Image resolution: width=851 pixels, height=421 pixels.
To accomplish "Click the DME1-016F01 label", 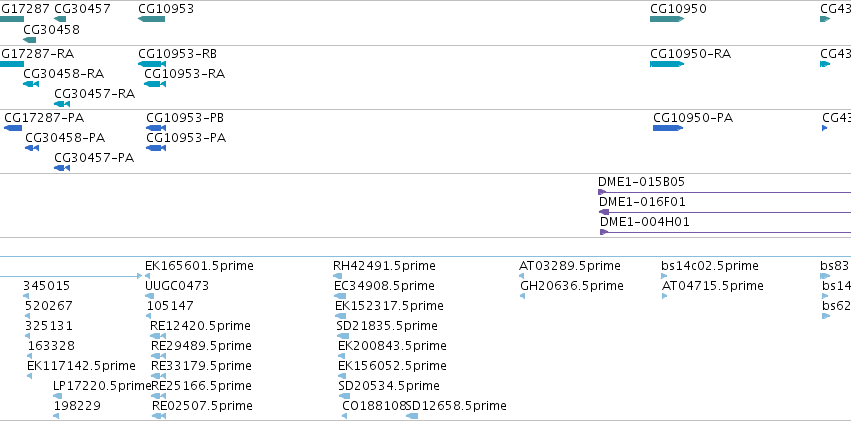I will click(642, 202).
